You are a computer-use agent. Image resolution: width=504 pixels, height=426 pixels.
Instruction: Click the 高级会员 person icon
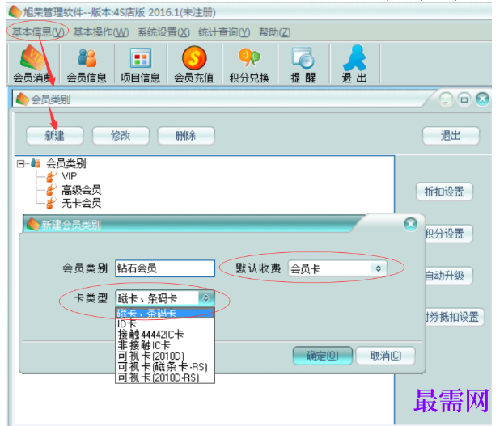coord(51,189)
